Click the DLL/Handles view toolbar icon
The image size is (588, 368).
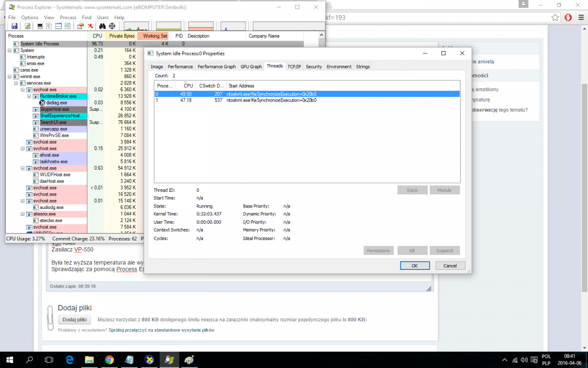pyautogui.click(x=67, y=26)
